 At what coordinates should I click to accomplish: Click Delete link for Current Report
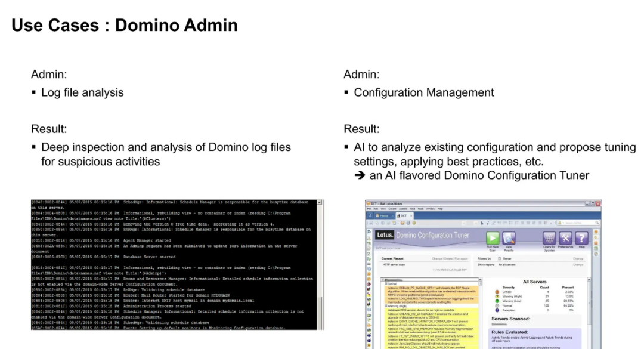448,258
